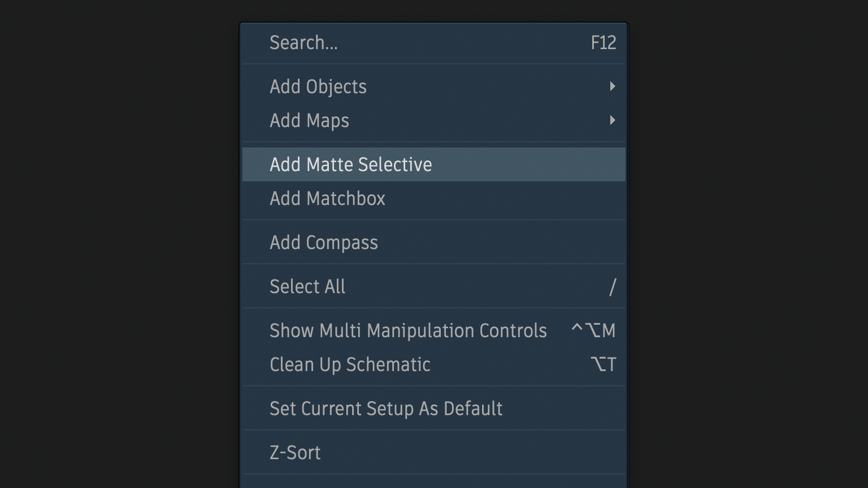Click the Control-Option-M shortcut label

point(593,330)
